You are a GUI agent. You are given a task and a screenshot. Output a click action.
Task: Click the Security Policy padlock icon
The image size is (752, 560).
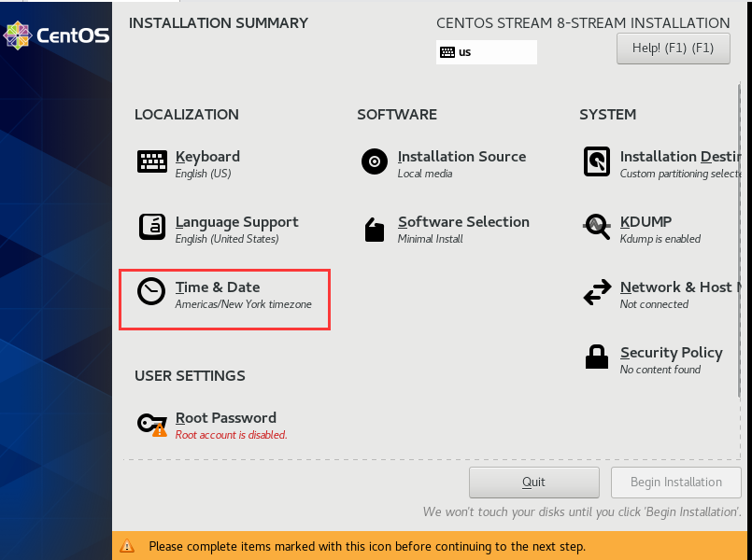coord(597,357)
